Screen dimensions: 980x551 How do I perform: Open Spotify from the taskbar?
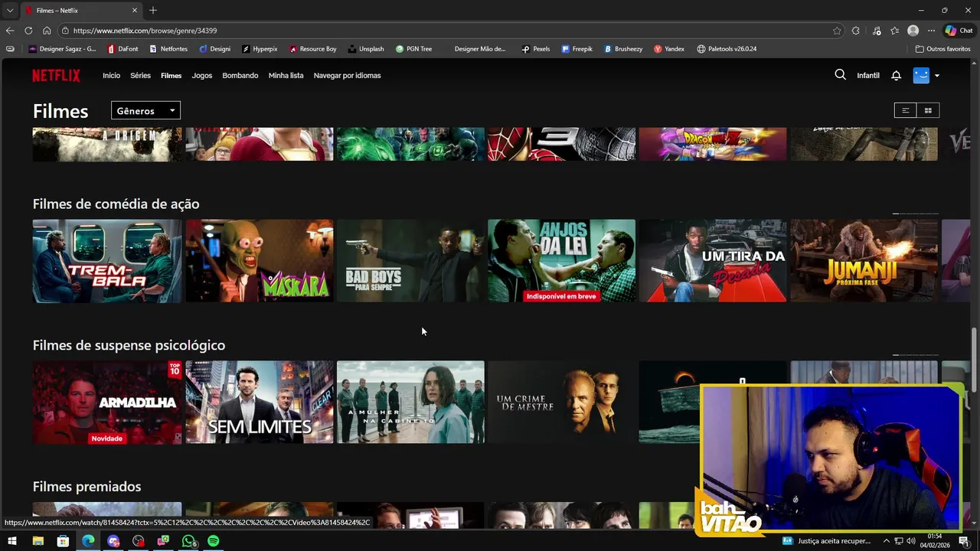(x=214, y=541)
